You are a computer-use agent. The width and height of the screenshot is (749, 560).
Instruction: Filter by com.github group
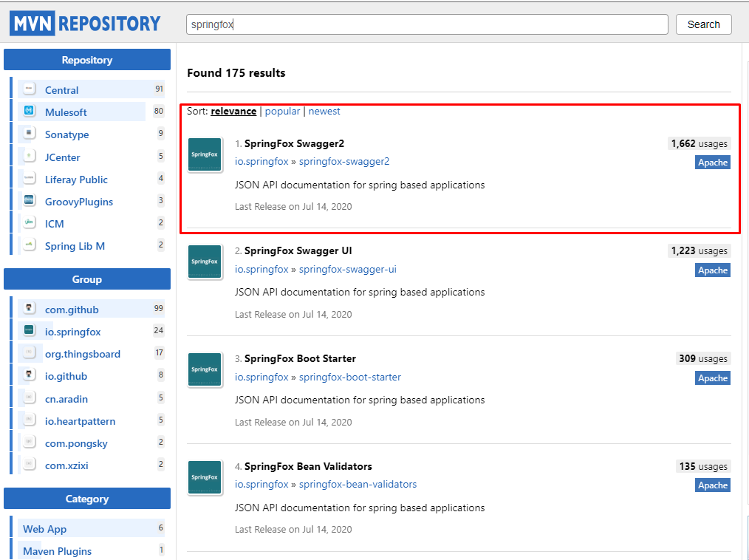(x=72, y=310)
